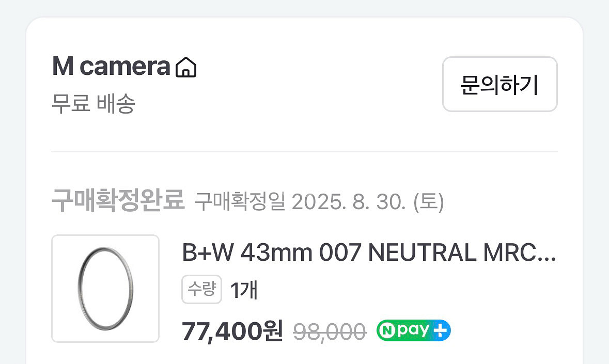Screen dimensions: 609x364
Task: Tap the 수량 quantity badge
Action: [201, 290]
